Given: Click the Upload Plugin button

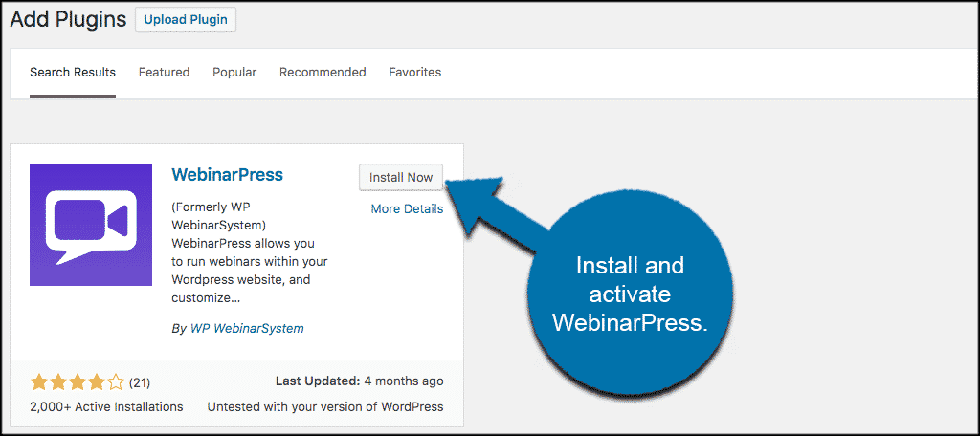Looking at the screenshot, I should 186,19.
